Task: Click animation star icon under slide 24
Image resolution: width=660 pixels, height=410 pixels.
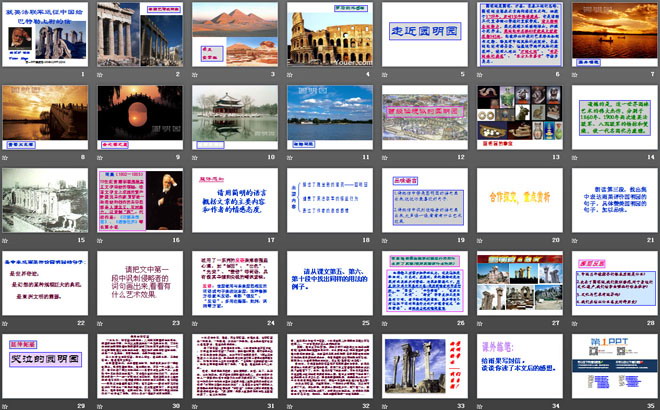Action: (x=195, y=323)
